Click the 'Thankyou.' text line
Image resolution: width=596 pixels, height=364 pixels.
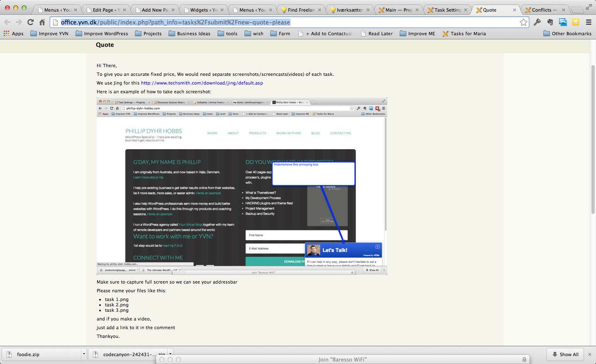[108, 336]
